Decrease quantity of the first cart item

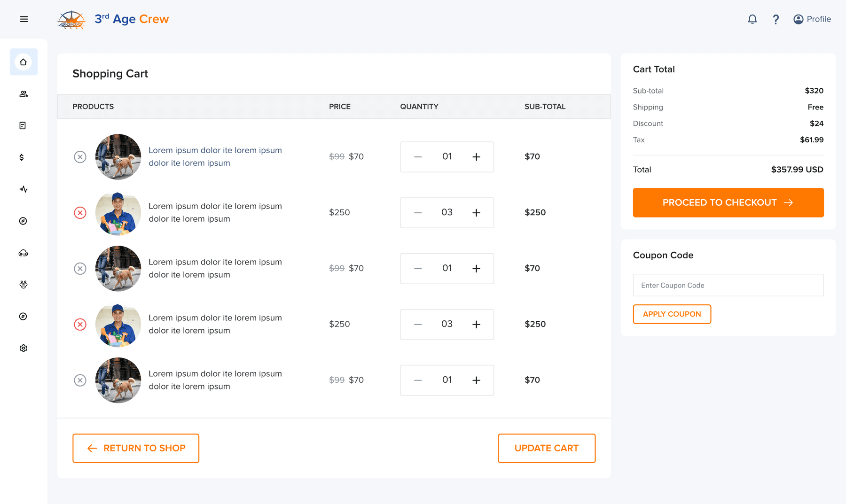click(x=418, y=157)
